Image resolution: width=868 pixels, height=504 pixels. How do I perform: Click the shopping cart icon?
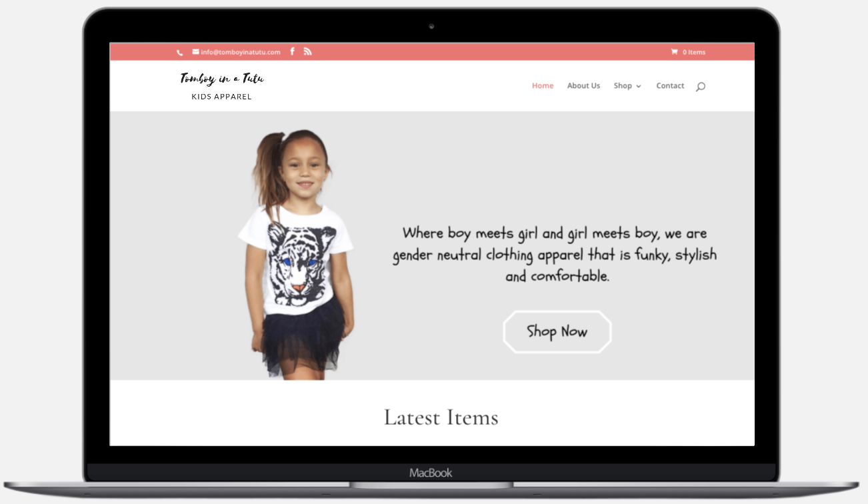pos(675,51)
